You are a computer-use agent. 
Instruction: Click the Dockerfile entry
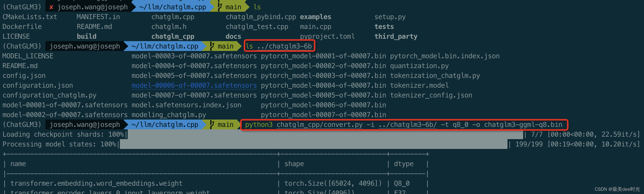(x=22, y=26)
